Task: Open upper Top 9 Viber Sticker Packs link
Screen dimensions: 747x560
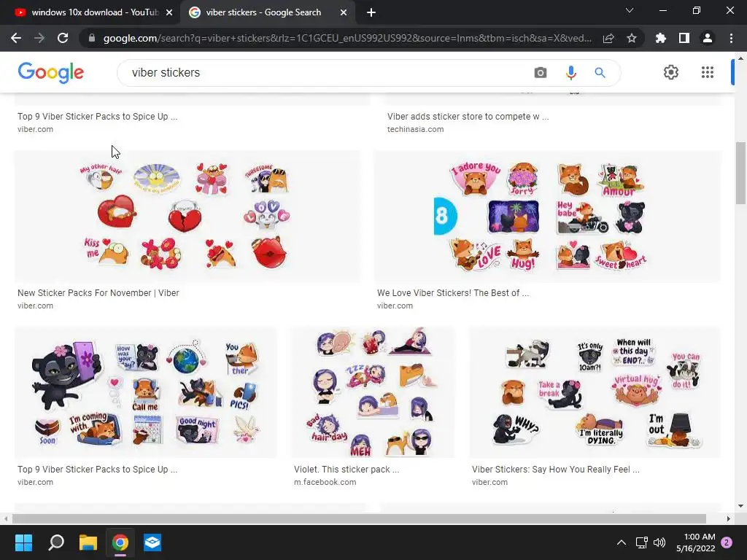Action: coord(98,116)
